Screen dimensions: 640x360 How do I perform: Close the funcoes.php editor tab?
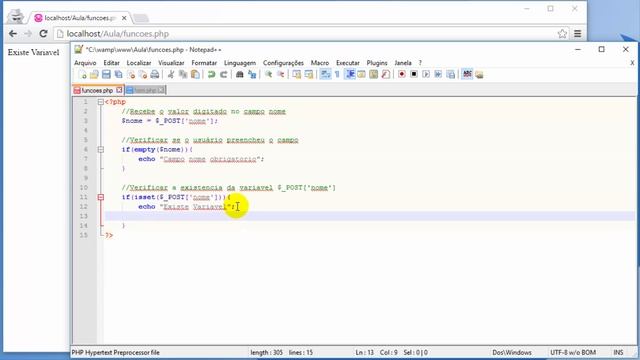pos(119,90)
